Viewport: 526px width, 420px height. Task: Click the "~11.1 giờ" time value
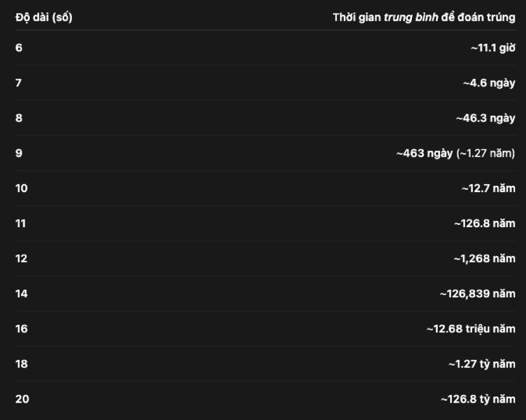pyautogui.click(x=493, y=48)
